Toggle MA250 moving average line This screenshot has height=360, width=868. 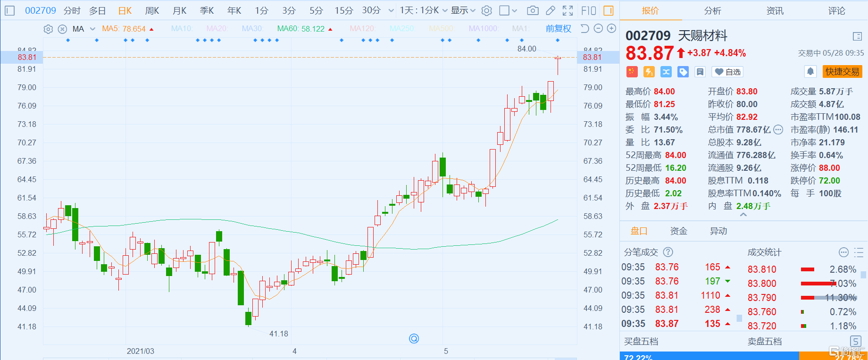pyautogui.click(x=402, y=29)
